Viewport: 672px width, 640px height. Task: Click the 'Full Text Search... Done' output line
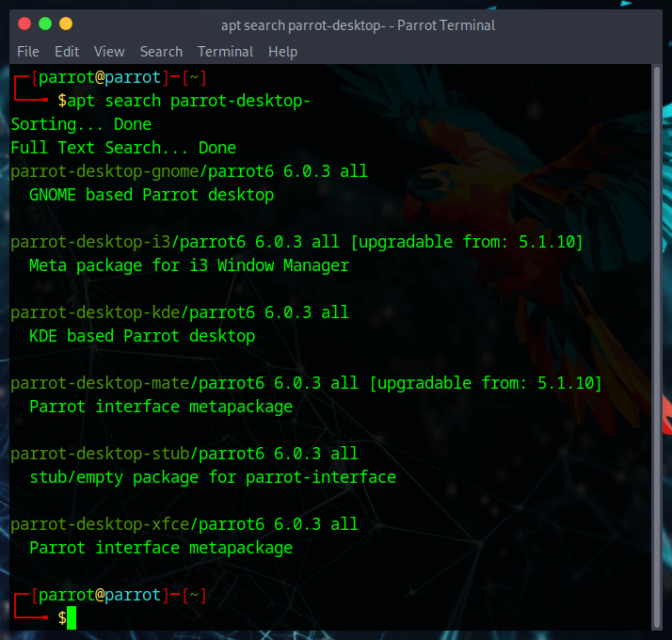[x=123, y=148]
